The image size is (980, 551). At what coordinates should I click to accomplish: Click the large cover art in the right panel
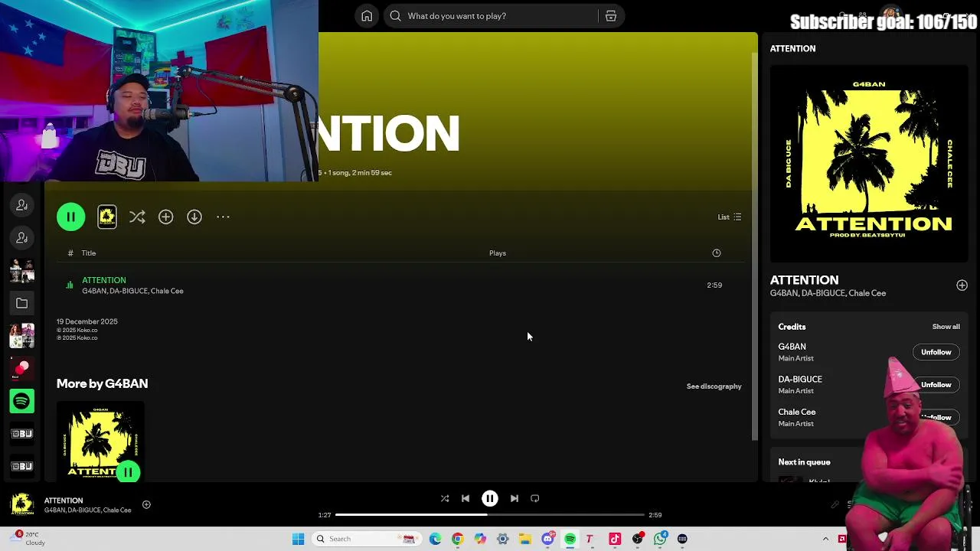pyautogui.click(x=869, y=163)
